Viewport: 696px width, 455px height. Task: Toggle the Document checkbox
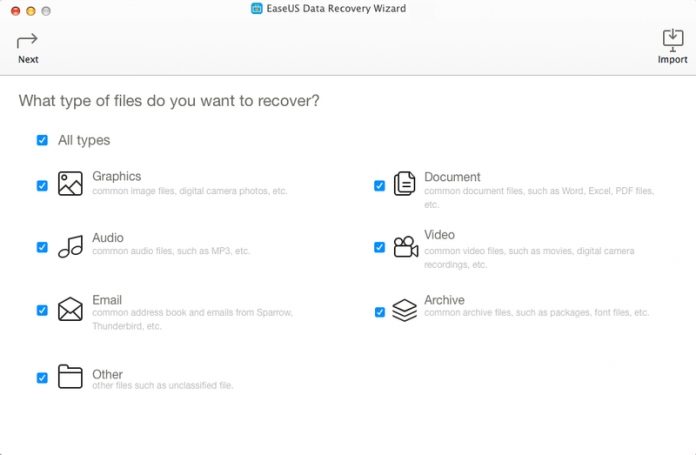(380, 186)
